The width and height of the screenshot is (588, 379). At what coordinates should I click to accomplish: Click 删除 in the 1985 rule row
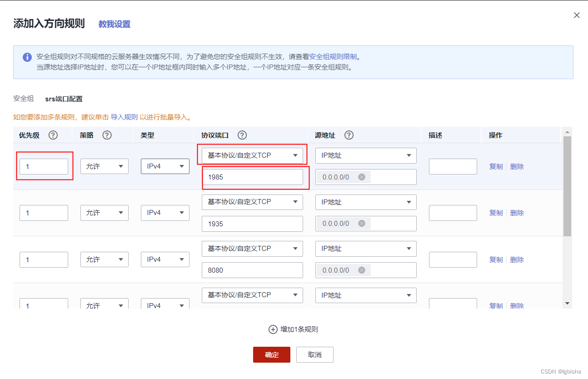click(517, 167)
